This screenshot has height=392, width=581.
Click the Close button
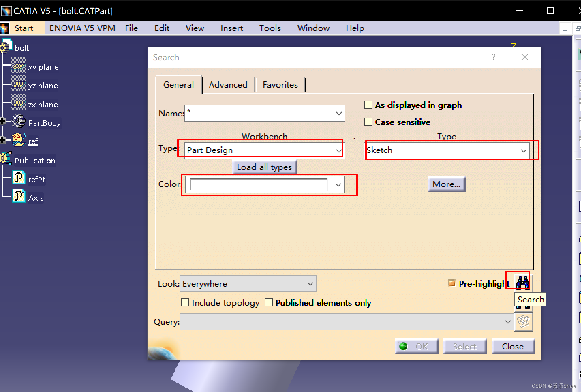point(513,346)
